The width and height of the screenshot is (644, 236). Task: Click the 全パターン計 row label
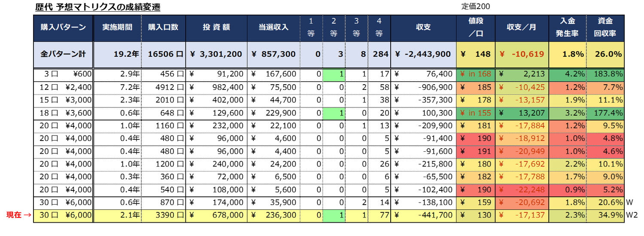[x=63, y=54]
